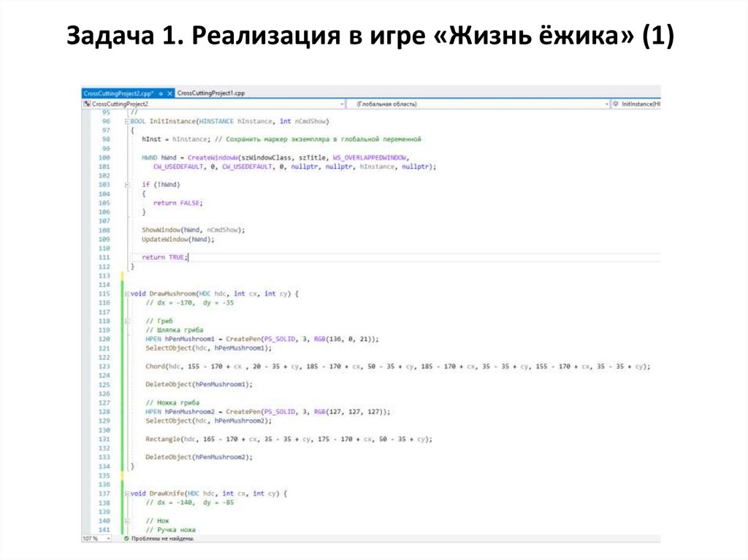This screenshot has width=748, height=560.
Task: Click the 'return FALSE;' statement
Action: (178, 203)
